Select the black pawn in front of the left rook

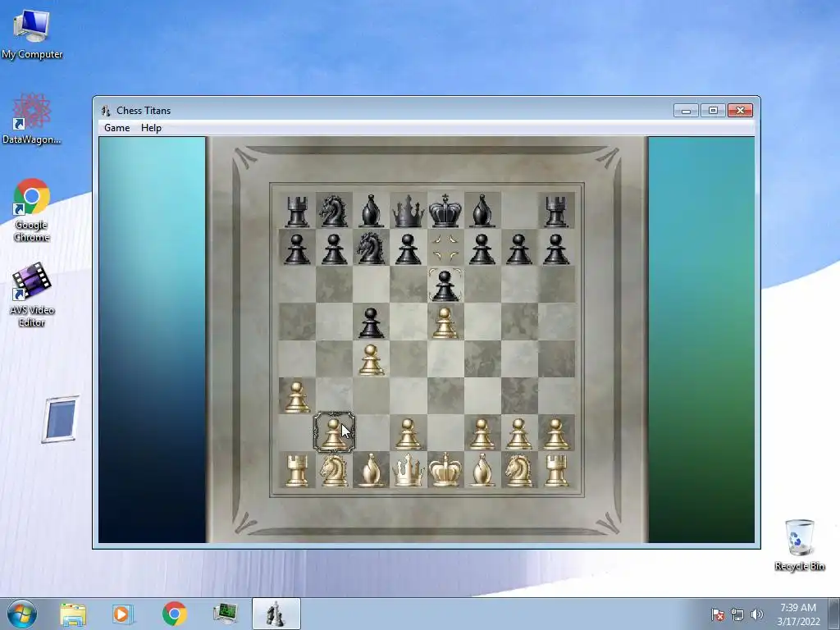297,249
